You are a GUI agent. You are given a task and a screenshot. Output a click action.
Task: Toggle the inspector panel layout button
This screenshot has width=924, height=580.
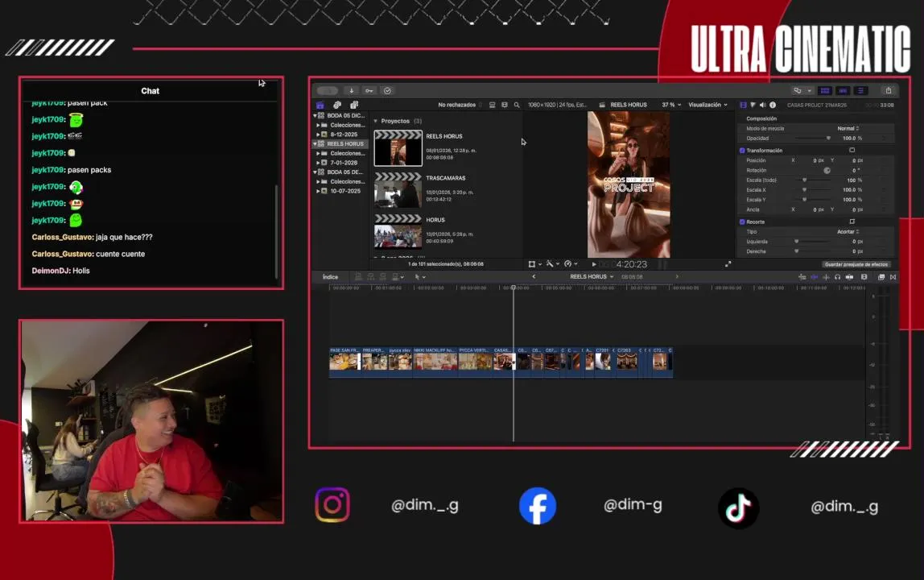(861, 90)
